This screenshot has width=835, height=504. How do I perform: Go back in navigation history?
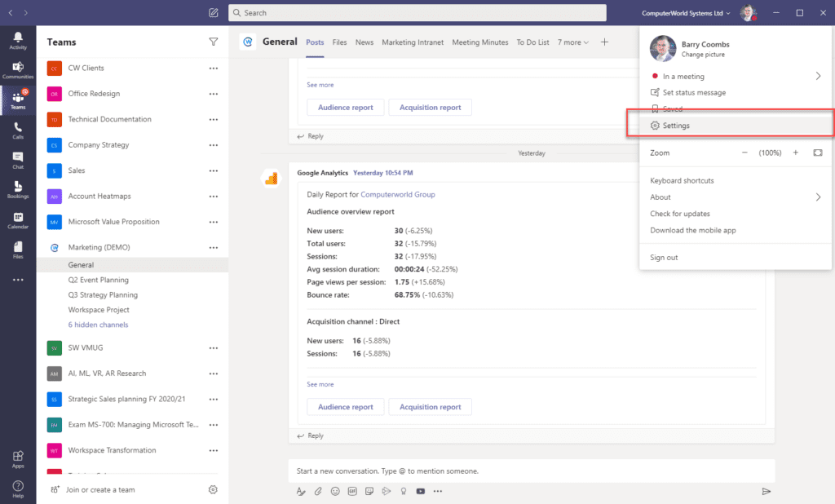point(10,13)
